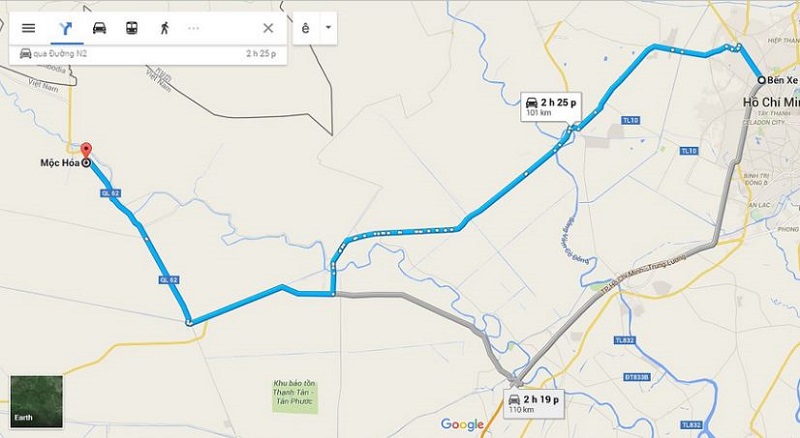Click the Google logo link
The width and height of the screenshot is (800, 438).
click(x=462, y=424)
